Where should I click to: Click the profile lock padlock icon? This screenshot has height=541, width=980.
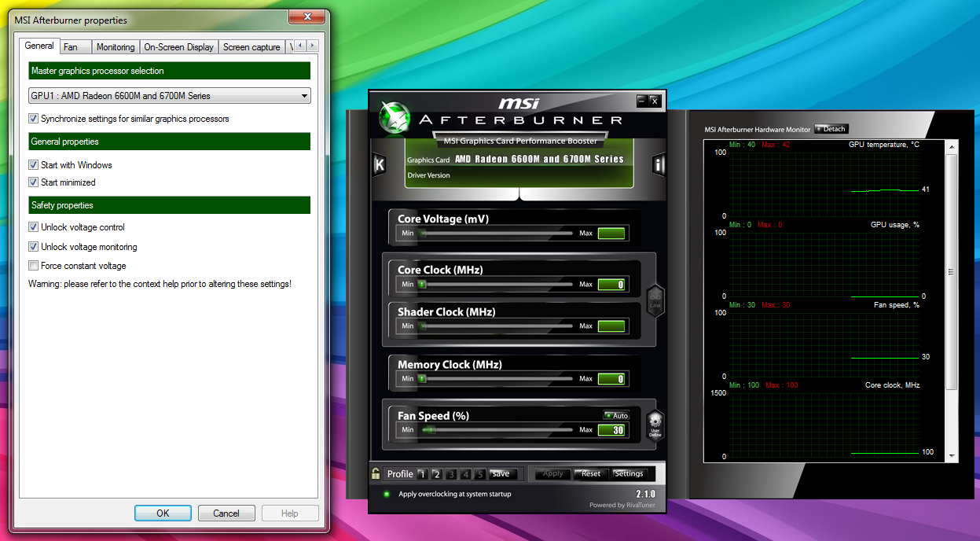[x=376, y=473]
